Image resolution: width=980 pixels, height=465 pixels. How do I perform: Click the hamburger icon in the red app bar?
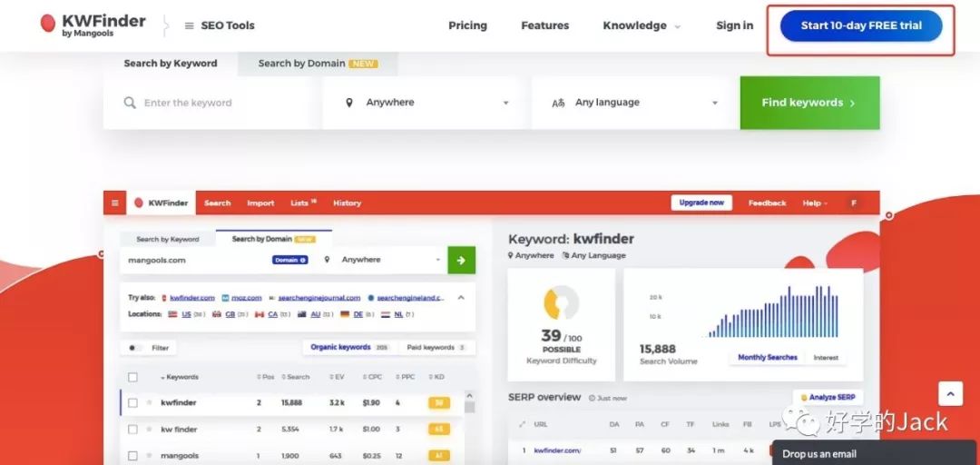pyautogui.click(x=115, y=203)
